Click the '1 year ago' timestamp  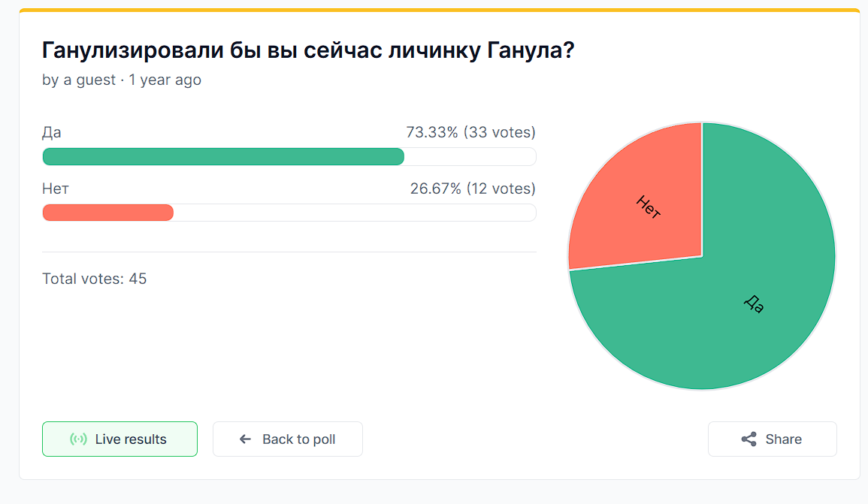(x=165, y=80)
